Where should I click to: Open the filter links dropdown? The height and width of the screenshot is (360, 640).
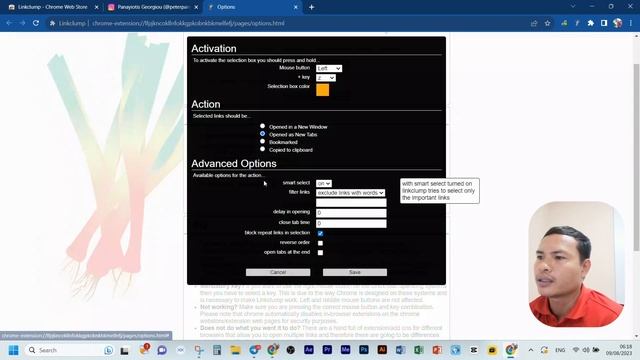click(x=350, y=193)
